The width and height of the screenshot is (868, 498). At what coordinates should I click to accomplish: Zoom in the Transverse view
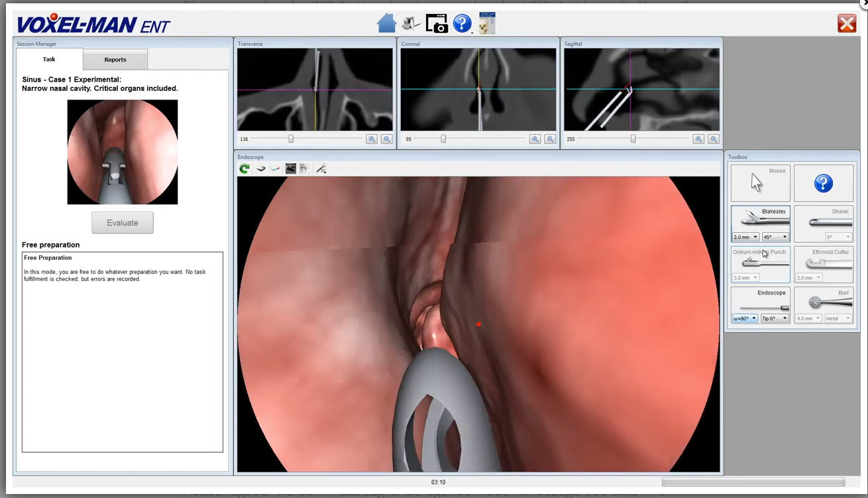(372, 139)
